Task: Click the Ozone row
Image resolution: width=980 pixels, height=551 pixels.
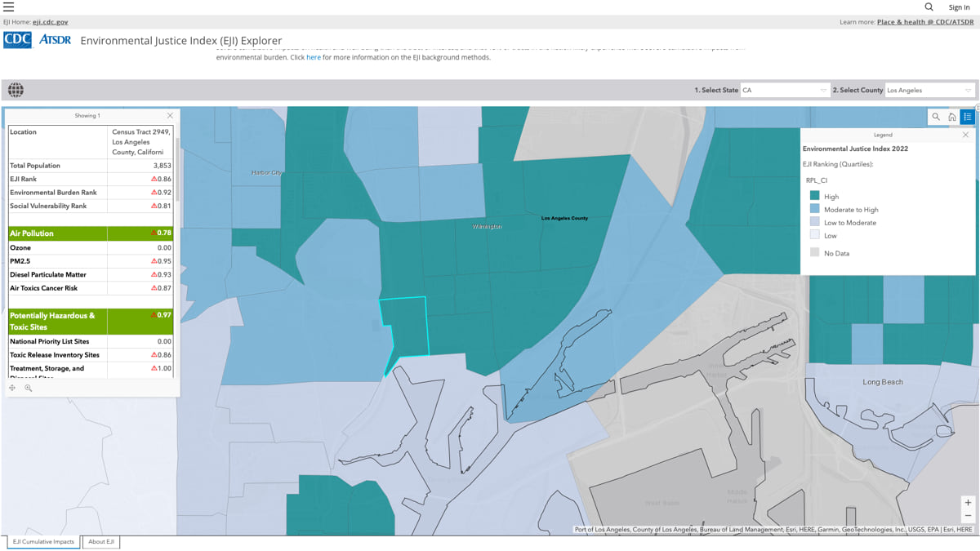Action: [x=91, y=247]
